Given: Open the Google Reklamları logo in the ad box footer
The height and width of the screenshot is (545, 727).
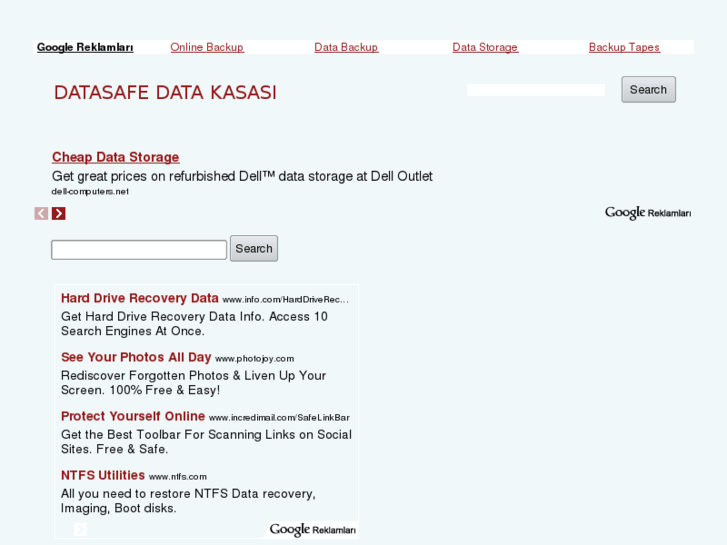Looking at the screenshot, I should [312, 530].
